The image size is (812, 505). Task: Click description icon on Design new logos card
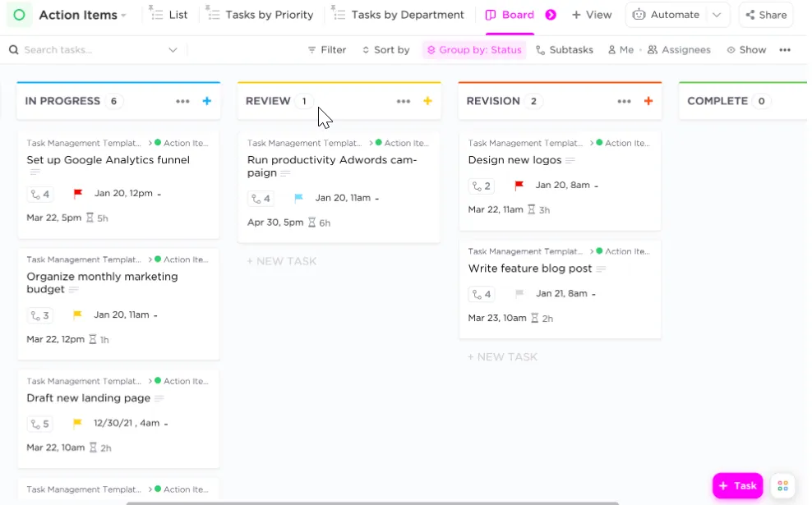coord(570,160)
